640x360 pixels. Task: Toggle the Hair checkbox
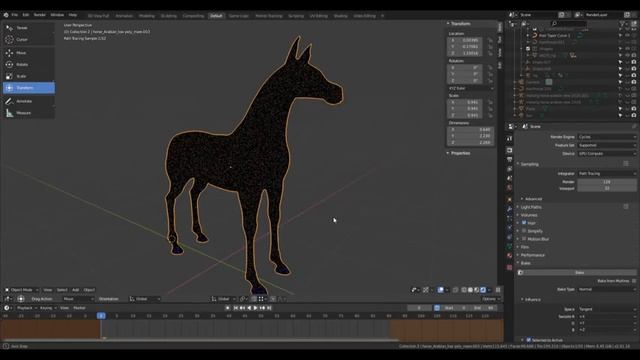pos(524,223)
